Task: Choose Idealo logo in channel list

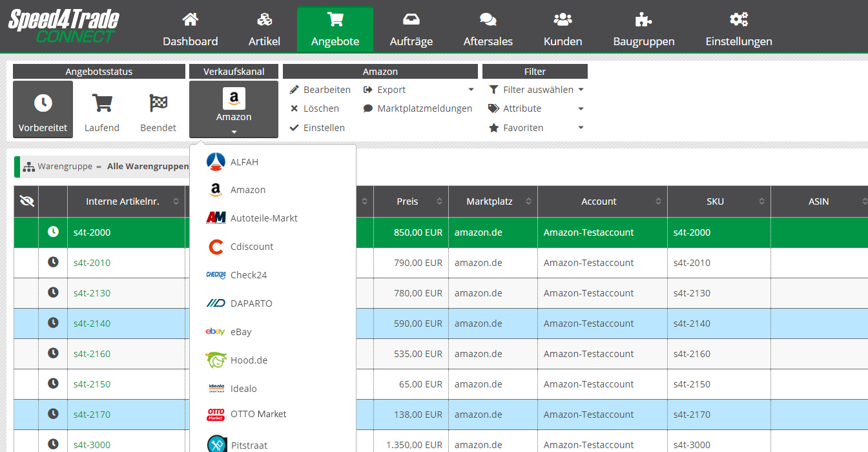Action: pyautogui.click(x=216, y=388)
